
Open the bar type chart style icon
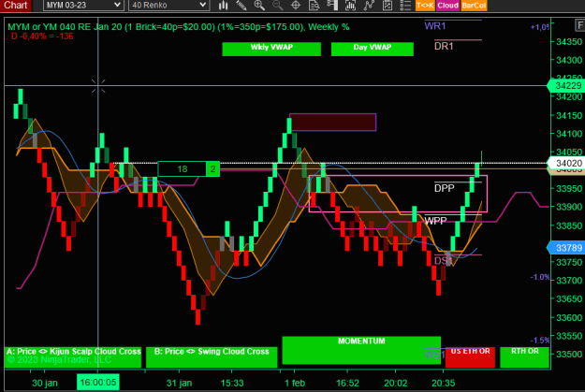[x=223, y=6]
